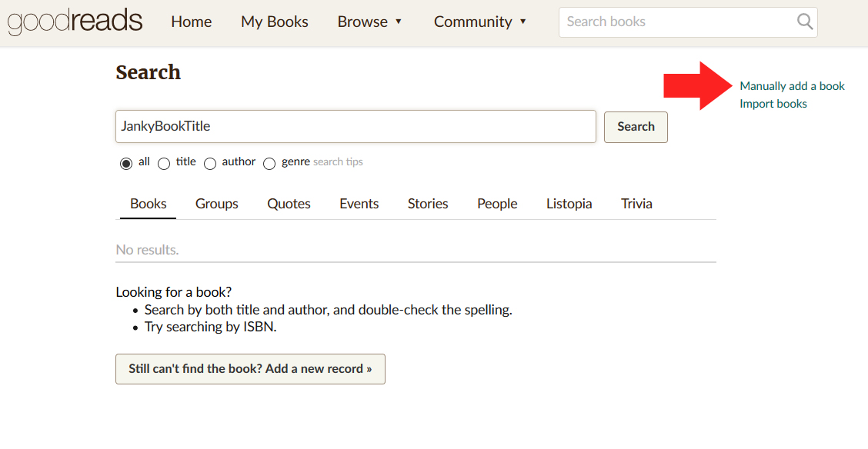The image size is (868, 449).
Task: Open the Community dropdown menu
Action: pos(480,22)
